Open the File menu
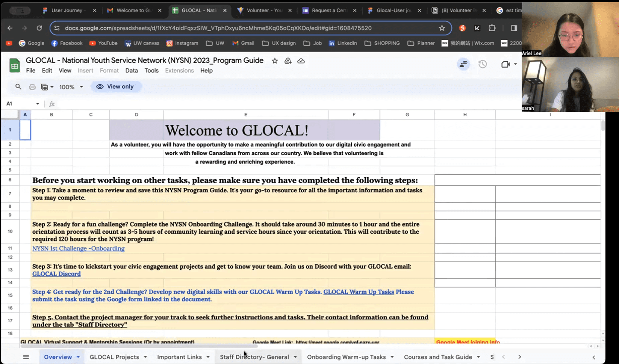Viewport: 619px width, 364px height. pyautogui.click(x=31, y=71)
